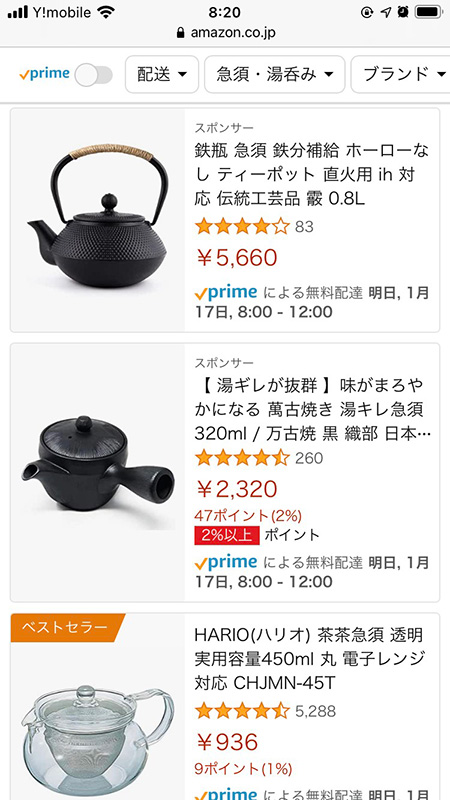View star ratings of the ¥5,660 teapot
450x800 pixels.
tap(242, 226)
